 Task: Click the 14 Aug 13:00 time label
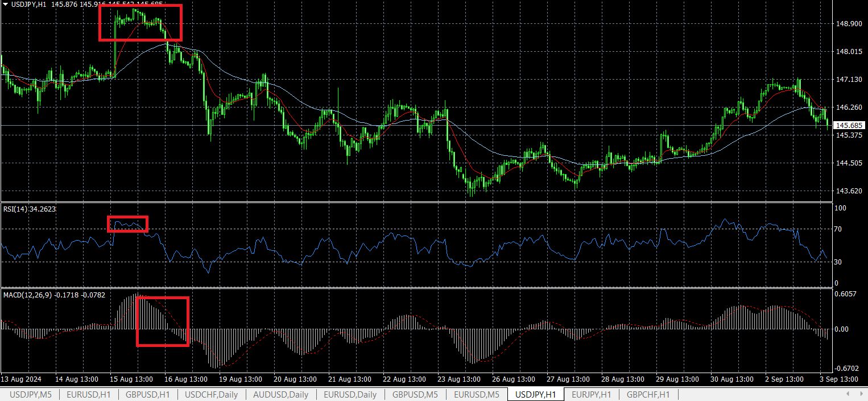(x=77, y=379)
